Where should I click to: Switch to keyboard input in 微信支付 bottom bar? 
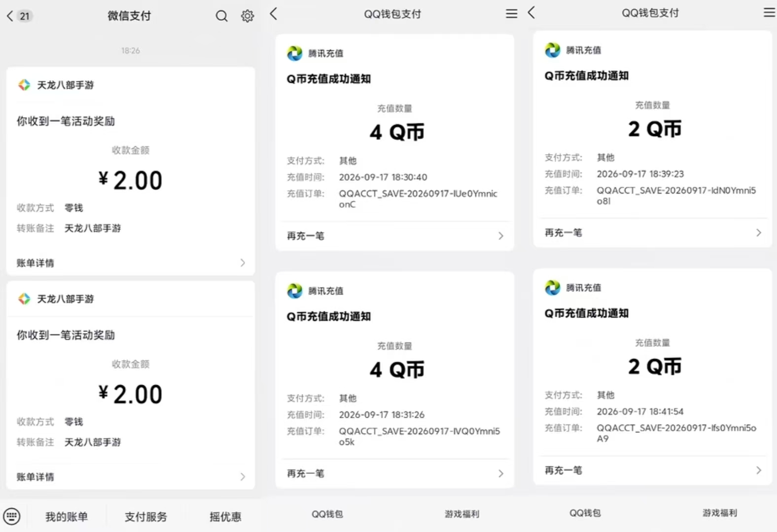[x=12, y=516]
